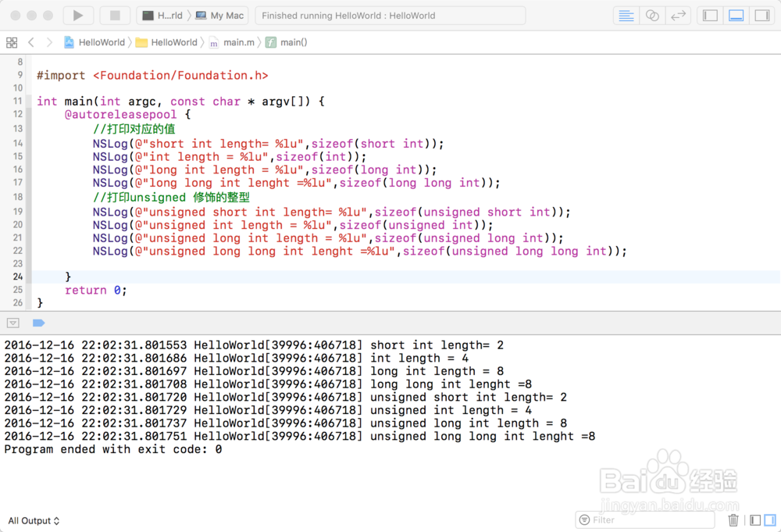Hide the debug area with the disclosure button
Image resolution: width=781 pixels, height=532 pixels.
(x=13, y=323)
